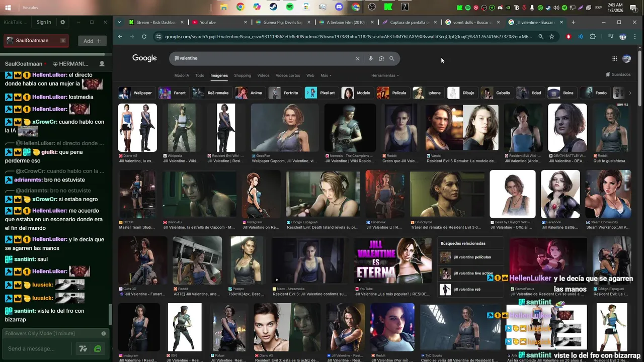Filter images by Wallpaper chip
This screenshot has height=362, width=644.
(136, 93)
